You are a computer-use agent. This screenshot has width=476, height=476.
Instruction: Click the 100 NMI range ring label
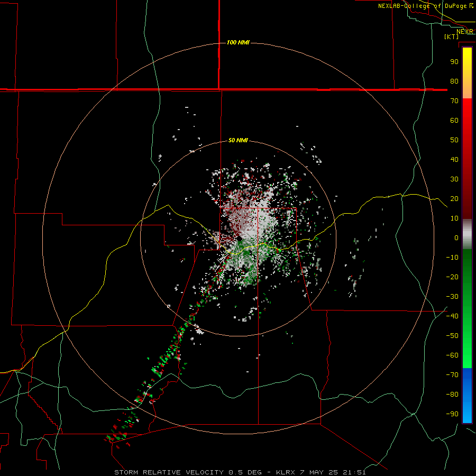tap(238, 42)
